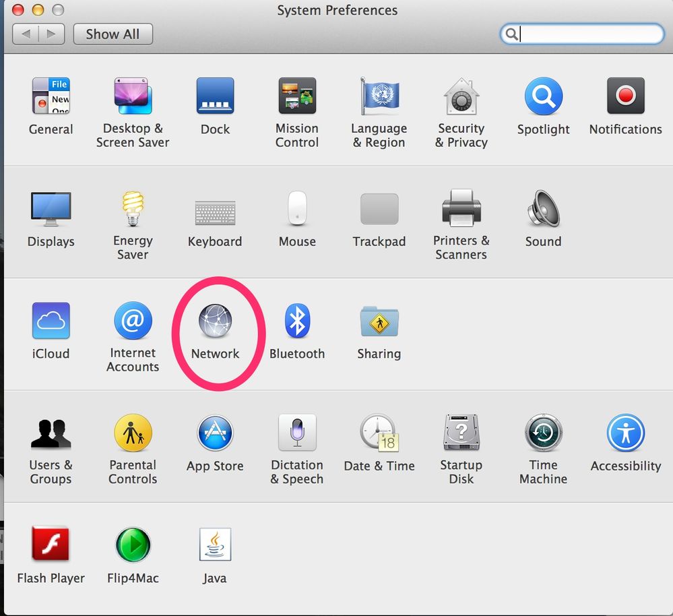
Task: Minimize the System Preferences window
Action: click(38, 10)
